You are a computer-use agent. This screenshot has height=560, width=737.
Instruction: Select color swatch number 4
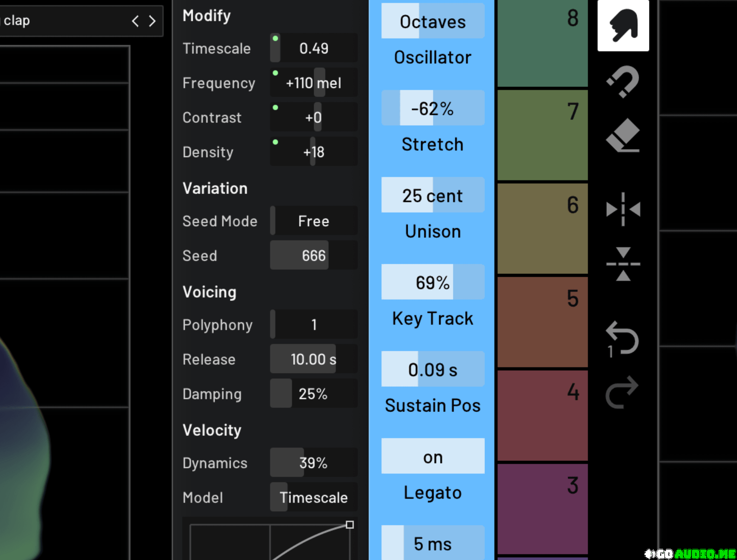point(542,415)
